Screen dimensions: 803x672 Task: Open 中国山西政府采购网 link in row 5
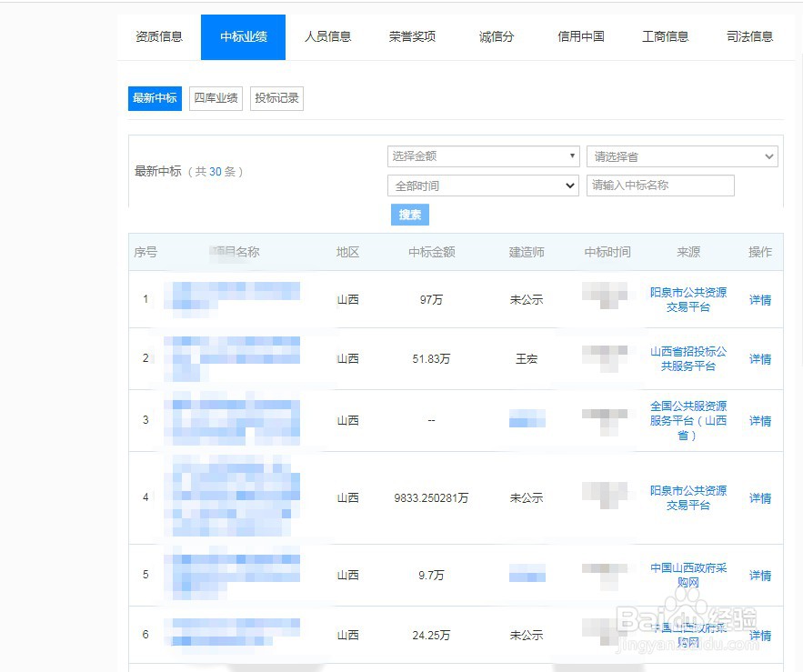click(x=688, y=576)
